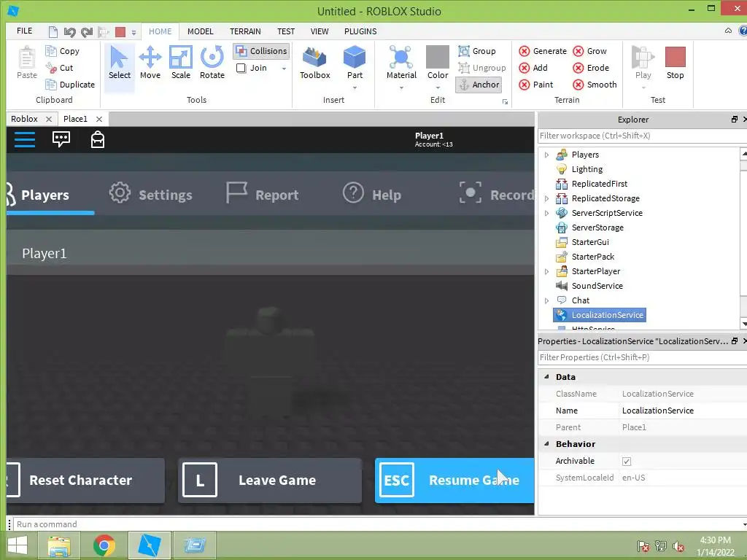
Task: Toggle the Collisions button
Action: [x=262, y=51]
